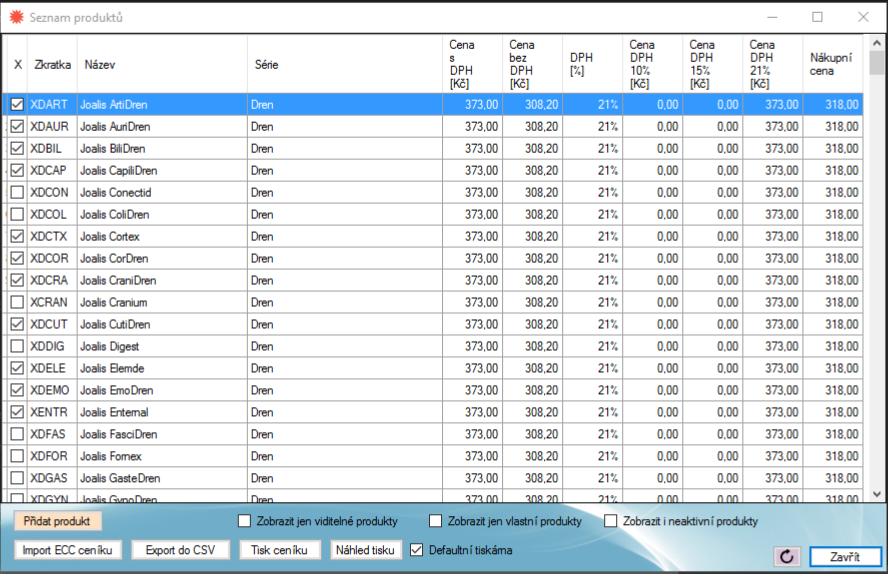The height and width of the screenshot is (576, 888).
Task: Click the 'Přidat produkt' button
Action: coord(57,521)
